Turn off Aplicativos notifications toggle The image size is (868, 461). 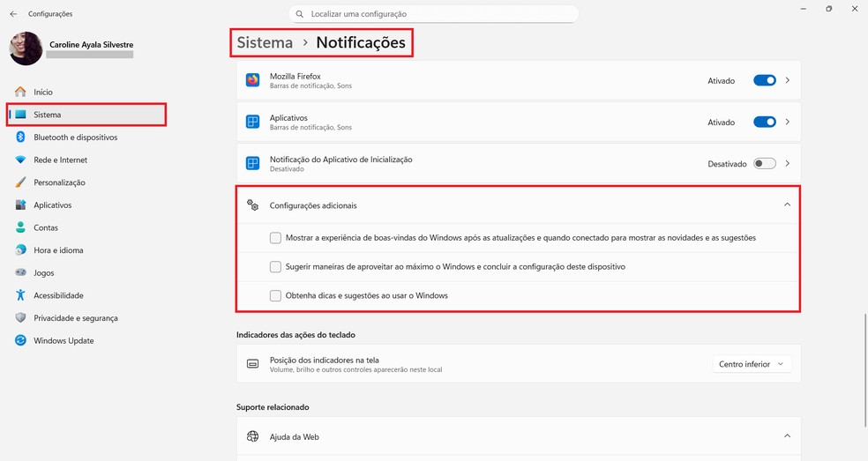click(x=765, y=122)
